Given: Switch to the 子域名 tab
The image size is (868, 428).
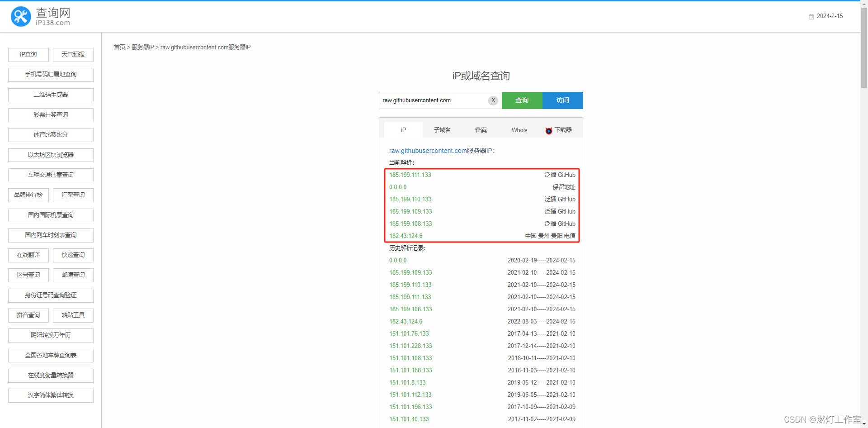Looking at the screenshot, I should (x=442, y=130).
